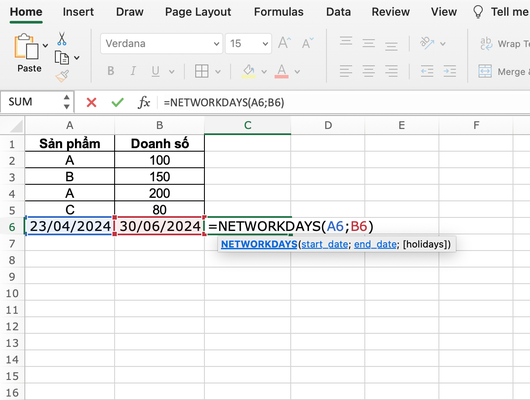Click the Paste clipboard icon

tap(26, 47)
